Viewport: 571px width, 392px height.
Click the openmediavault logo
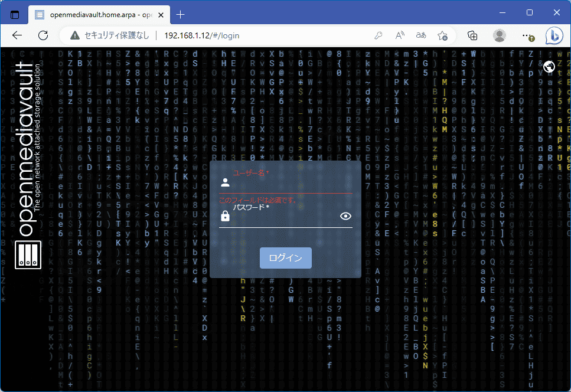coord(28,166)
